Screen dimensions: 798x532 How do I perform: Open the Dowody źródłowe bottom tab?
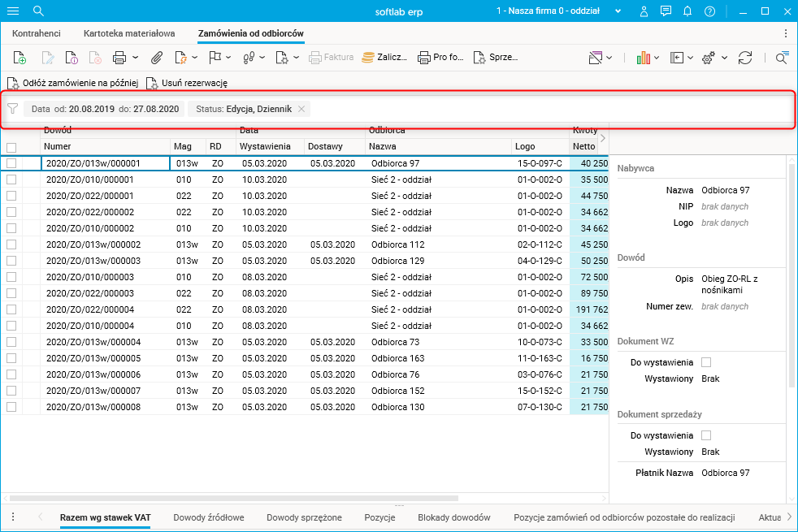209,517
